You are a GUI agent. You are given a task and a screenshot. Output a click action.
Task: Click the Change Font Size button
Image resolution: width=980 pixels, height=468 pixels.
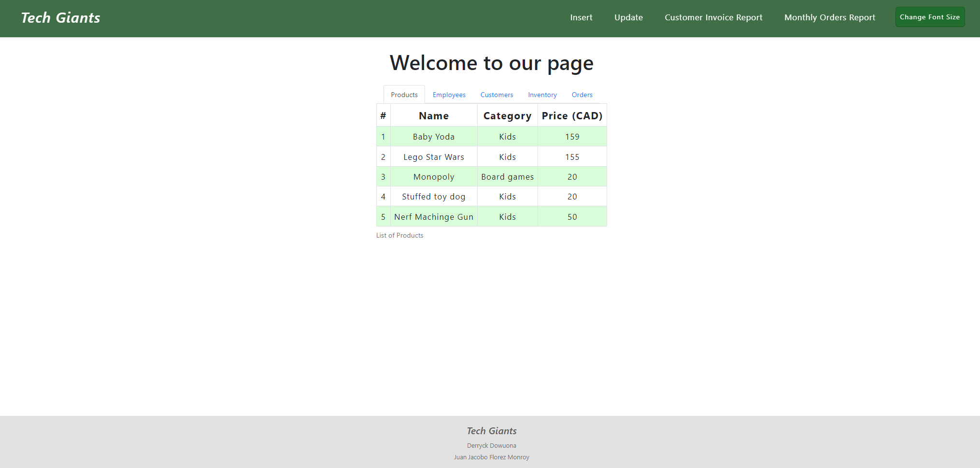(x=930, y=17)
